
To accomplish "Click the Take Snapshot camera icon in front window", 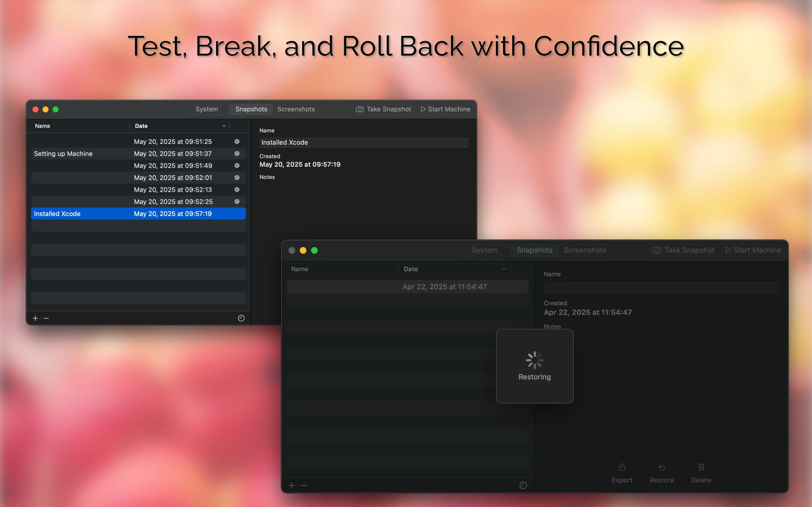I will pos(657,250).
